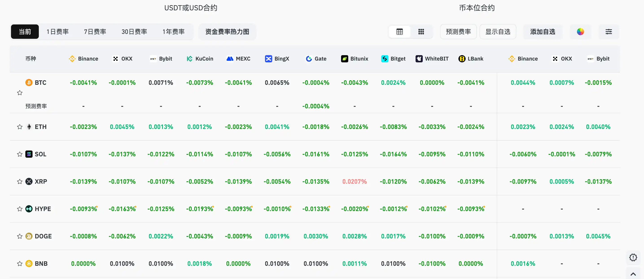Click the color wheel icon
The image size is (644, 279).
(x=580, y=32)
